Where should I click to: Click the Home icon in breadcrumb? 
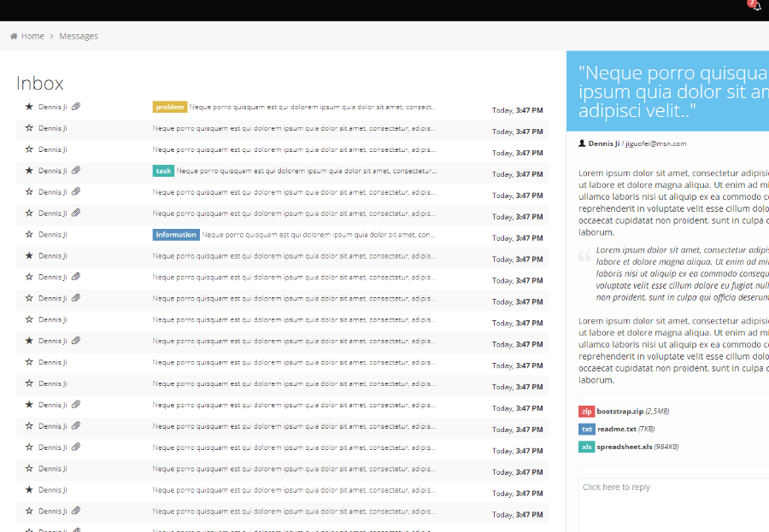15,36
